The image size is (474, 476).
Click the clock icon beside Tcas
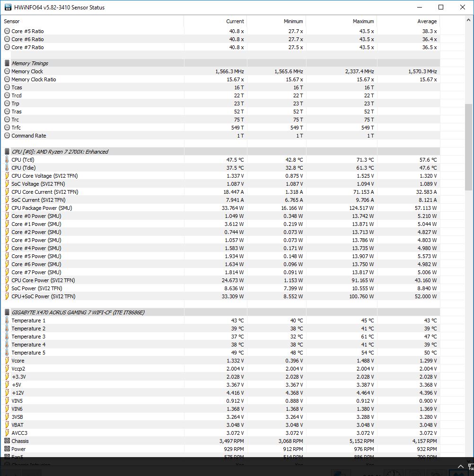(7, 87)
